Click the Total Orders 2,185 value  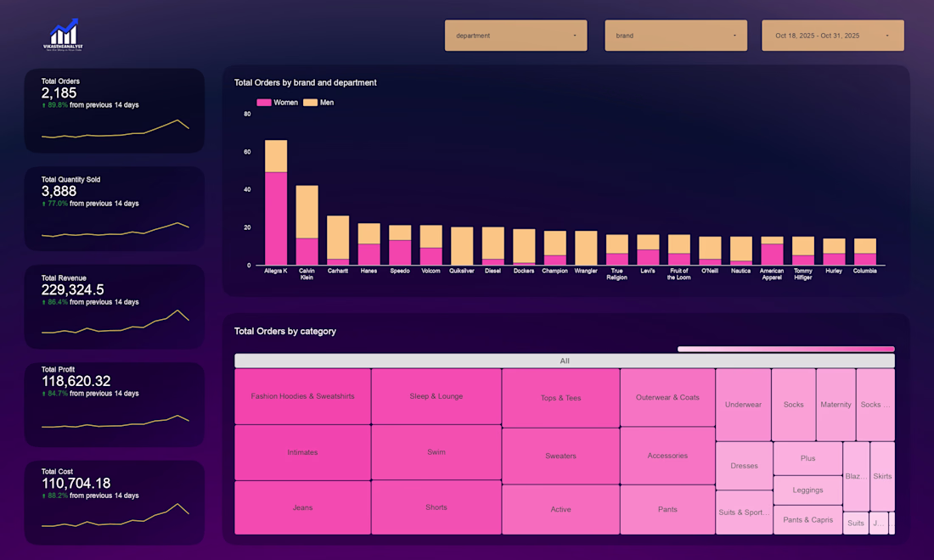(59, 92)
